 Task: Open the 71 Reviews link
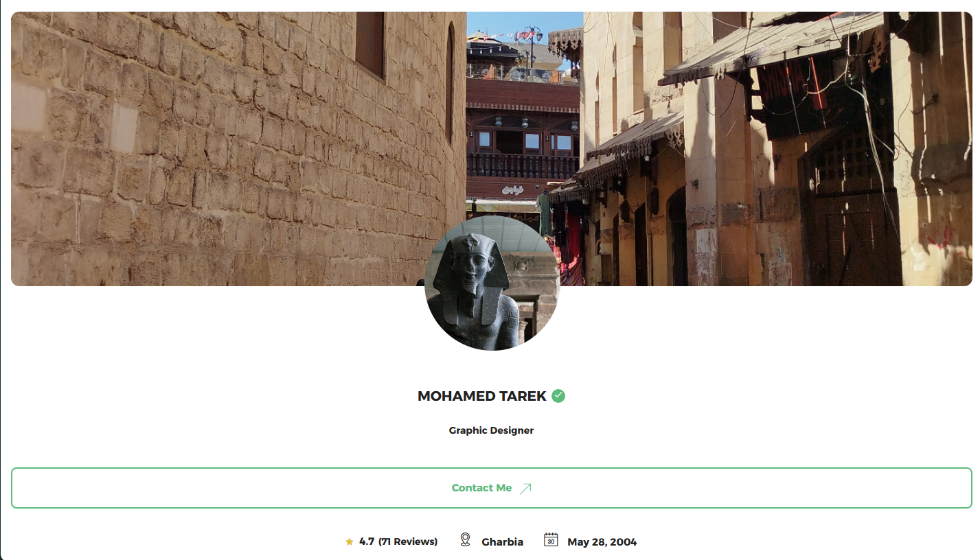pyautogui.click(x=408, y=541)
